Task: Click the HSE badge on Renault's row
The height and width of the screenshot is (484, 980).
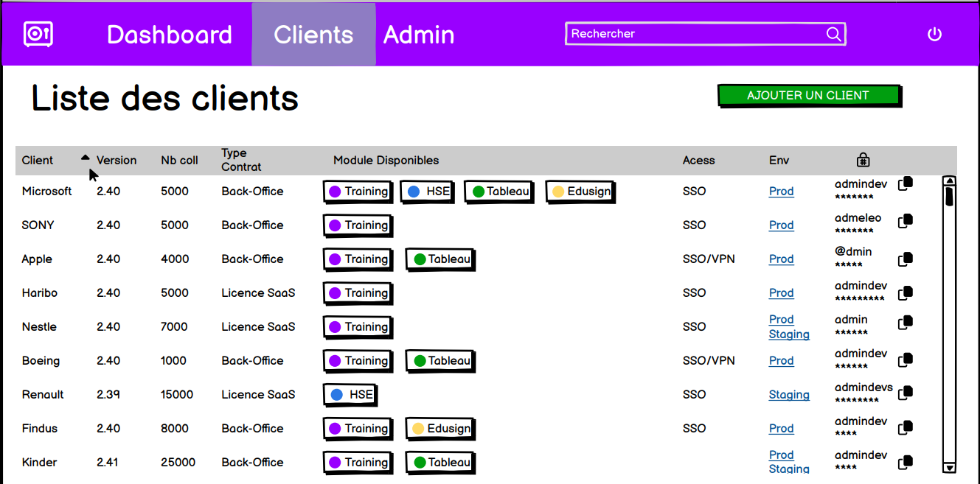Action: coord(350,394)
